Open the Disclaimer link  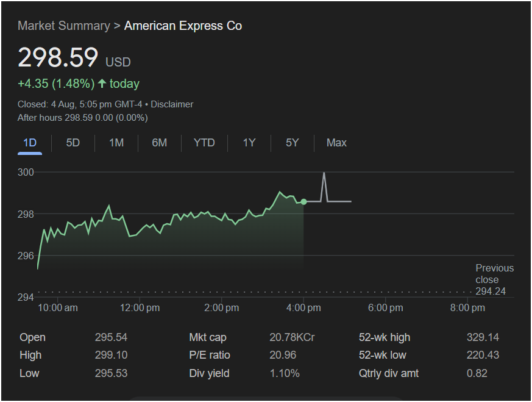point(172,104)
